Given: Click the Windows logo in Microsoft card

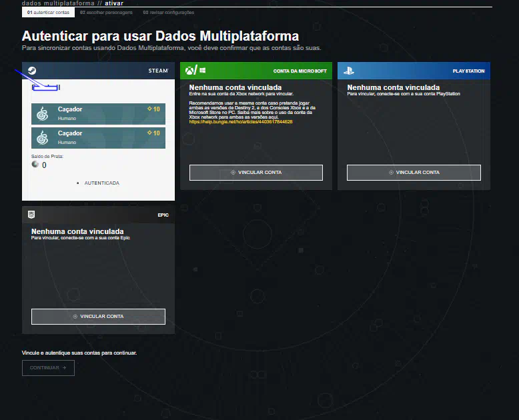Looking at the screenshot, I should coord(201,70).
